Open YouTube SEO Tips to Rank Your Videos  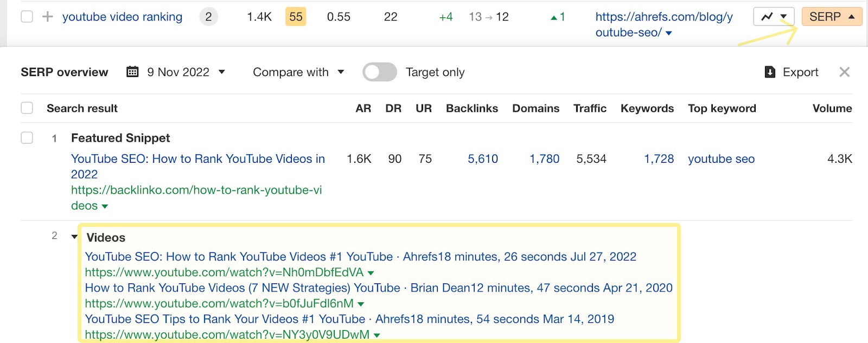point(349,319)
